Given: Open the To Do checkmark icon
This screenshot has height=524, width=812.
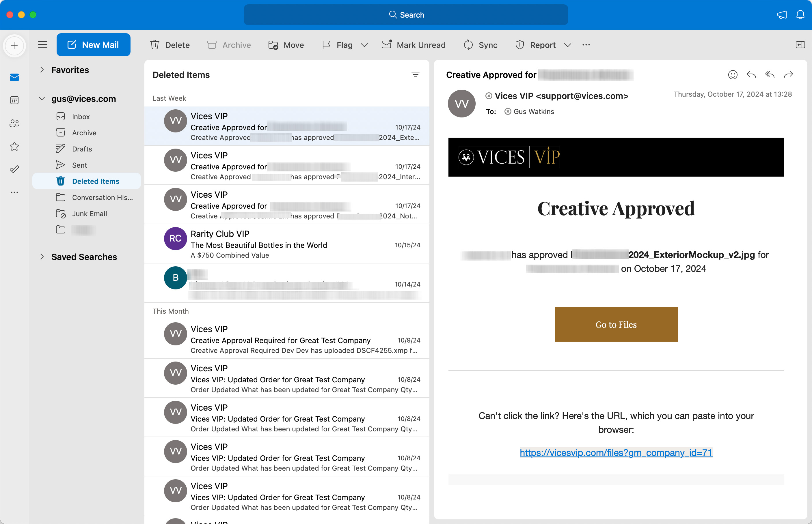Looking at the screenshot, I should [14, 169].
